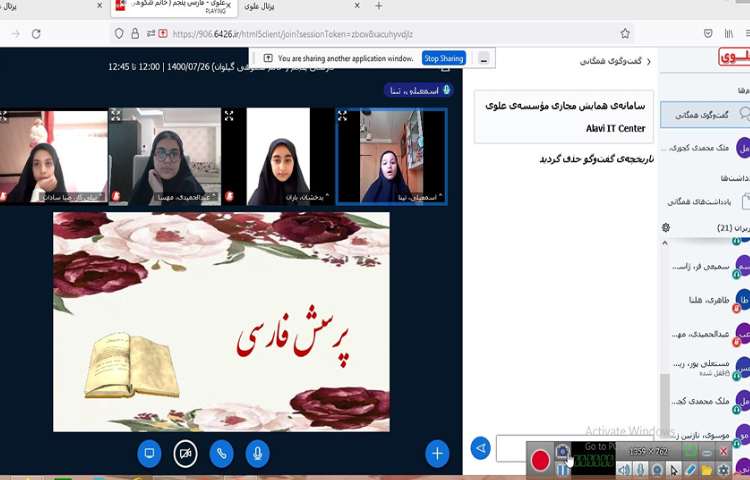Viewport: 750px width, 480px height.
Task: Open the browser library icon
Action: point(728,33)
